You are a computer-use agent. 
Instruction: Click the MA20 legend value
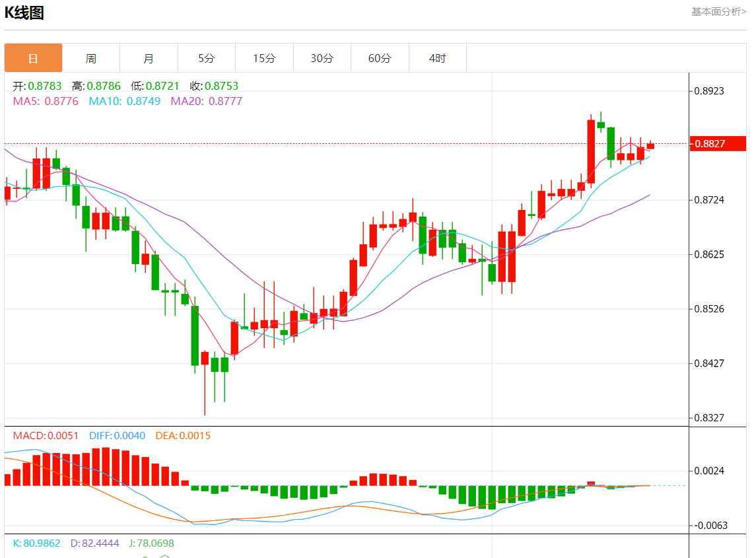206,101
